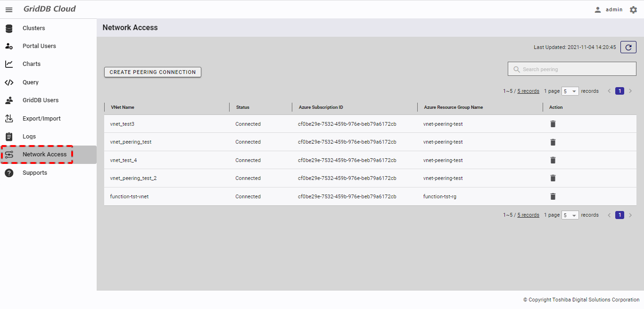Click the admin user avatar icon
The height and width of the screenshot is (309, 644).
click(x=598, y=9)
